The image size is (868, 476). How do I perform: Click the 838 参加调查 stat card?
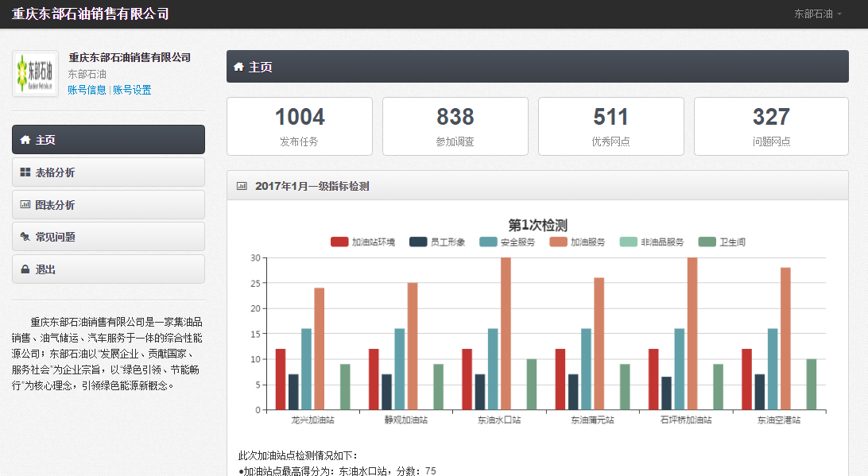[455, 126]
